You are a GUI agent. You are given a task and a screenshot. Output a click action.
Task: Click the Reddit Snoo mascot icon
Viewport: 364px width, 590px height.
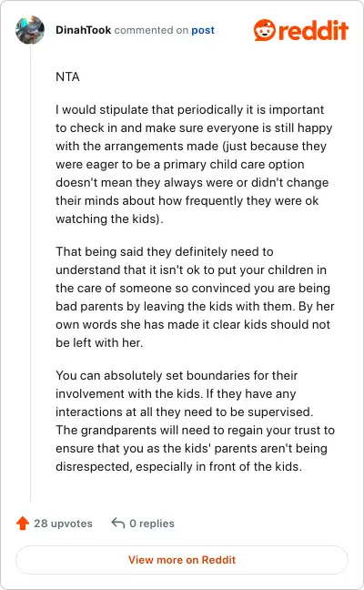265,30
